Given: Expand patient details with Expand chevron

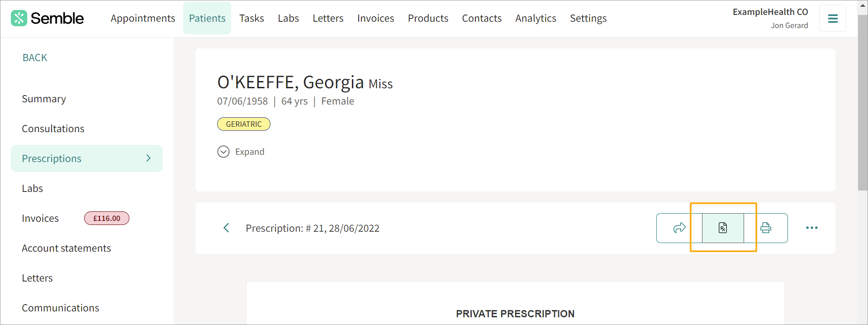Looking at the screenshot, I should (223, 152).
